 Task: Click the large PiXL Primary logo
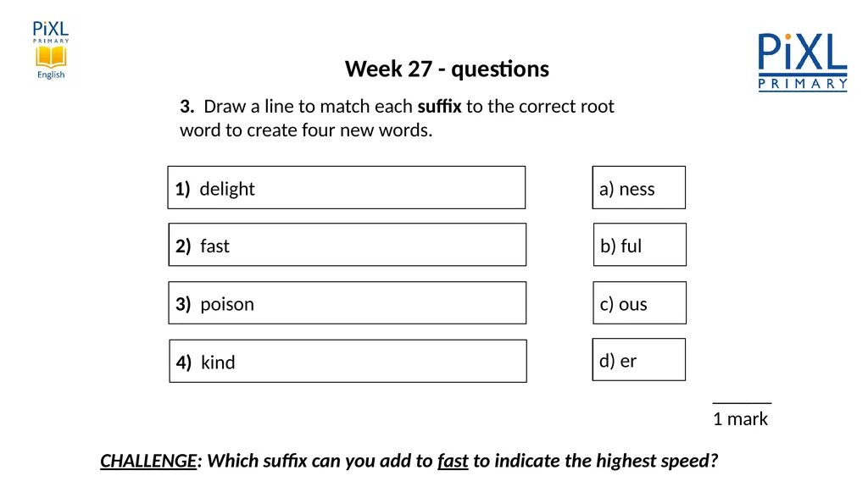point(803,62)
